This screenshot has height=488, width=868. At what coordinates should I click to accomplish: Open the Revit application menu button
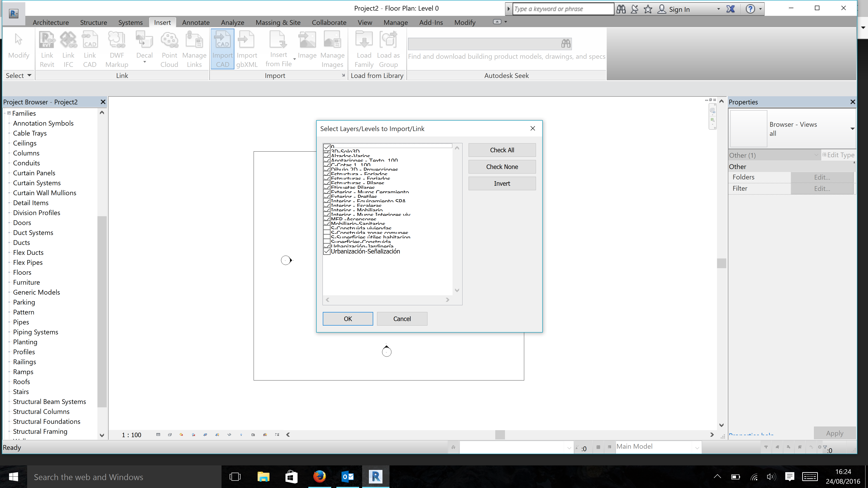point(14,14)
